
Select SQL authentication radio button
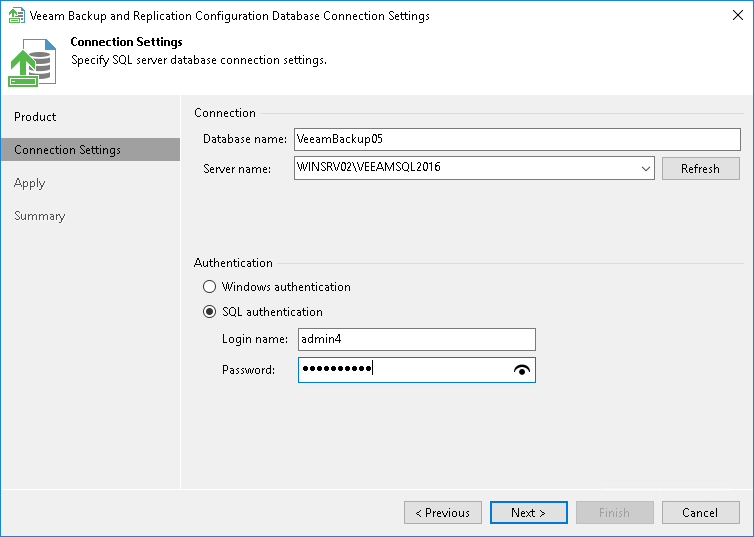point(209,312)
